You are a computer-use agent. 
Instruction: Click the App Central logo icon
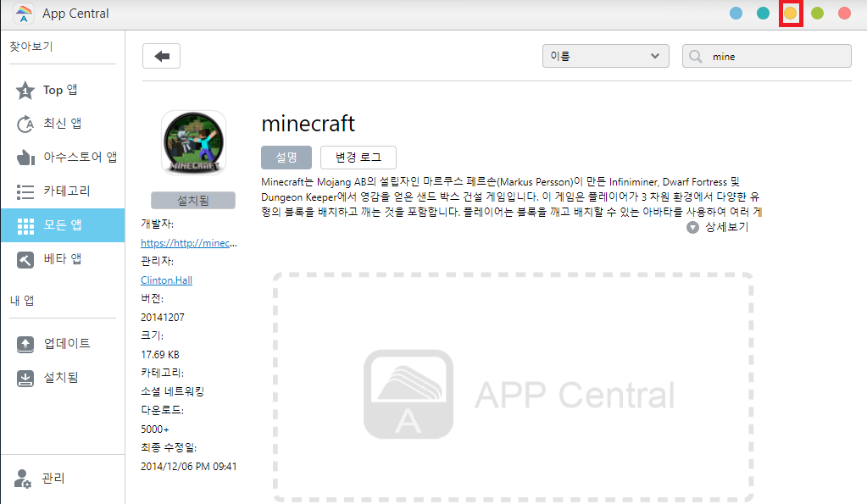(23, 14)
